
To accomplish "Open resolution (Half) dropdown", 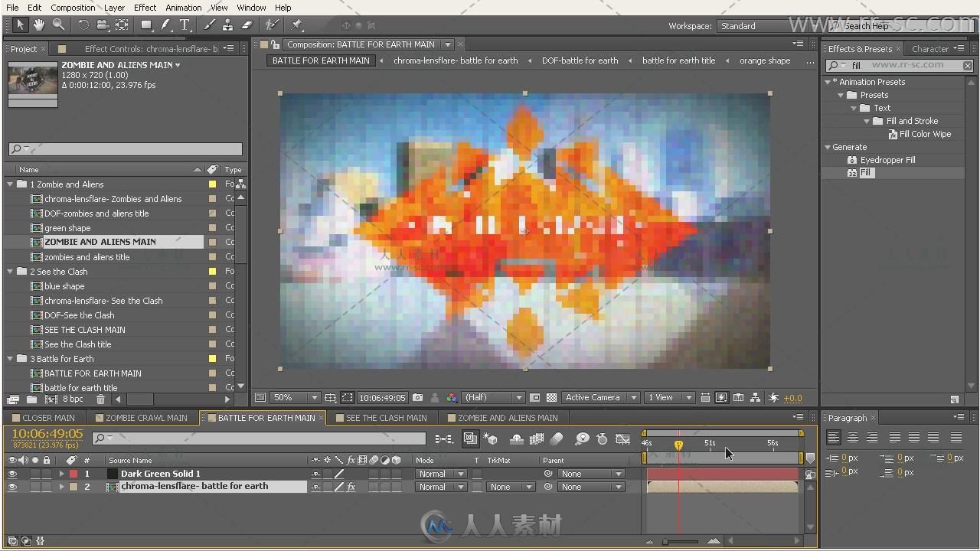I will (x=493, y=397).
